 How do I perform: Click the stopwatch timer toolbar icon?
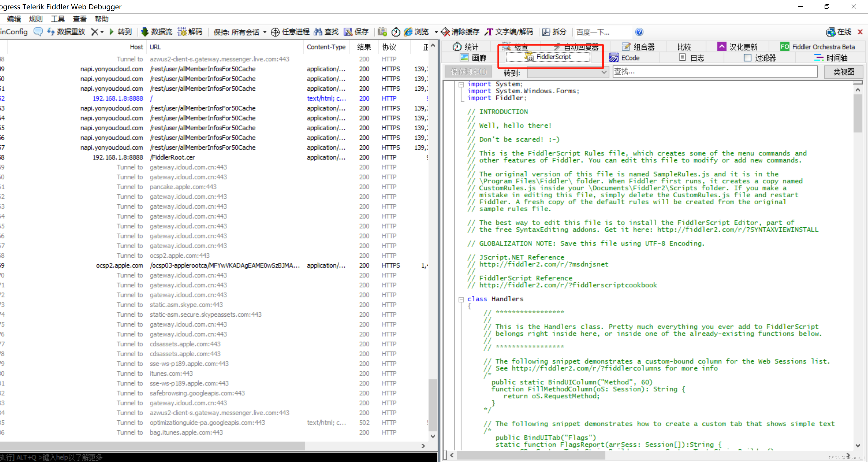point(396,32)
